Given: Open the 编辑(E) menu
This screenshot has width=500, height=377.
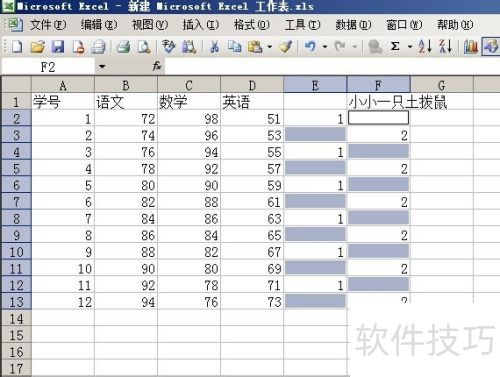Looking at the screenshot, I should pyautogui.click(x=99, y=25).
